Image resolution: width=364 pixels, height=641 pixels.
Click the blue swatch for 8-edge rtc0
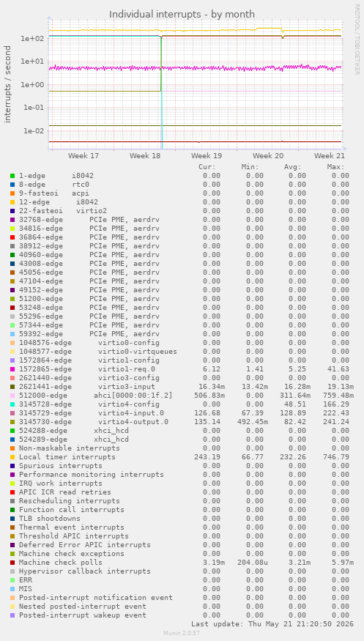[12, 185]
